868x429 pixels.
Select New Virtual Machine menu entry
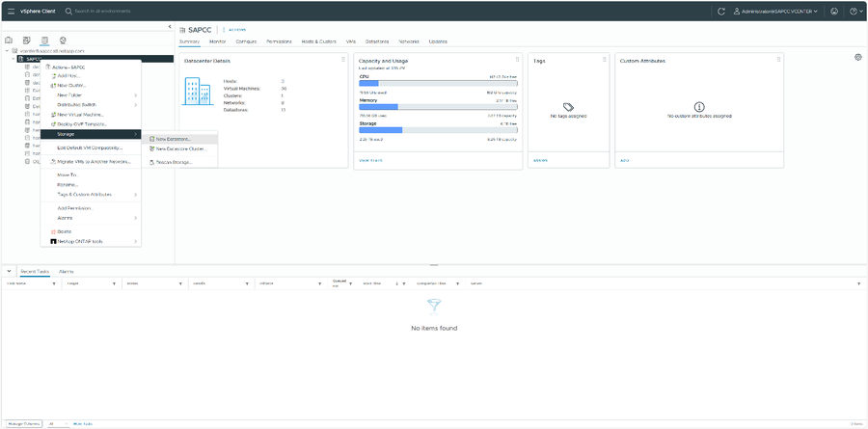pos(91,115)
